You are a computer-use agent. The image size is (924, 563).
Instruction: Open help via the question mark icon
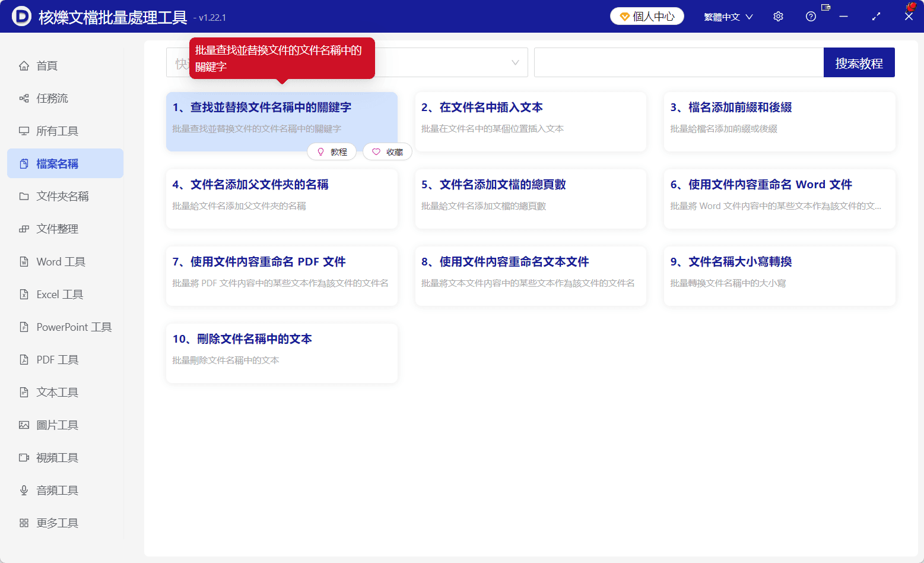pyautogui.click(x=811, y=17)
